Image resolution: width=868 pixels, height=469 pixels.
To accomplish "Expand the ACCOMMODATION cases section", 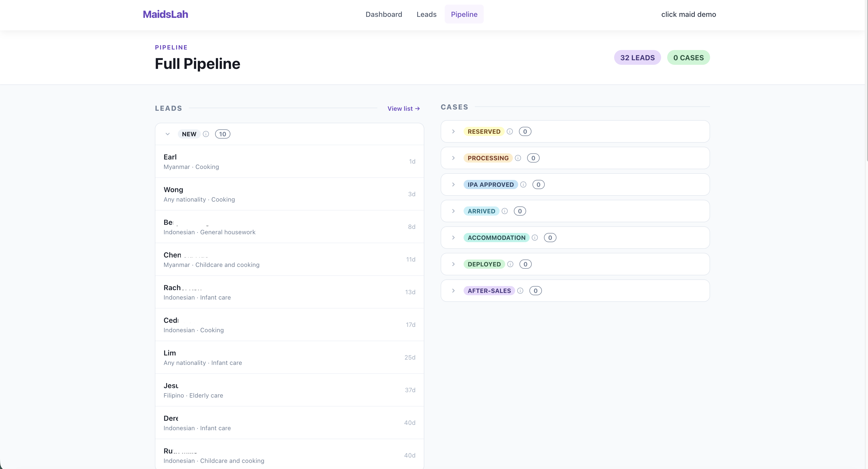I will (454, 238).
